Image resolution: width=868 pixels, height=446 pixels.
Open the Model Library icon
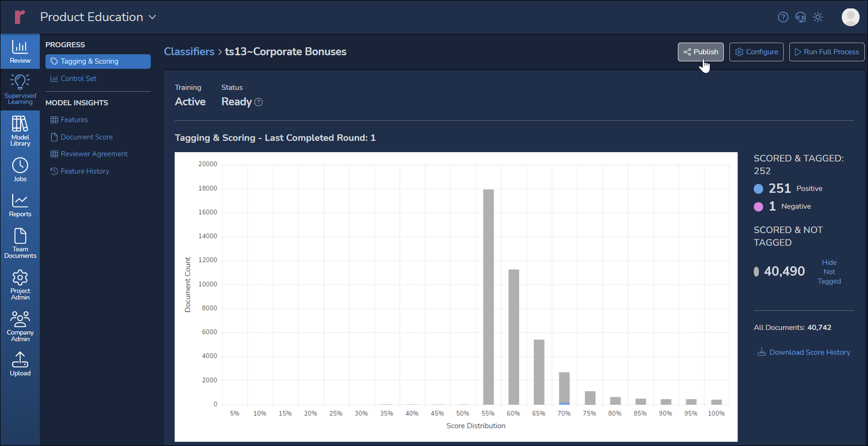click(20, 131)
